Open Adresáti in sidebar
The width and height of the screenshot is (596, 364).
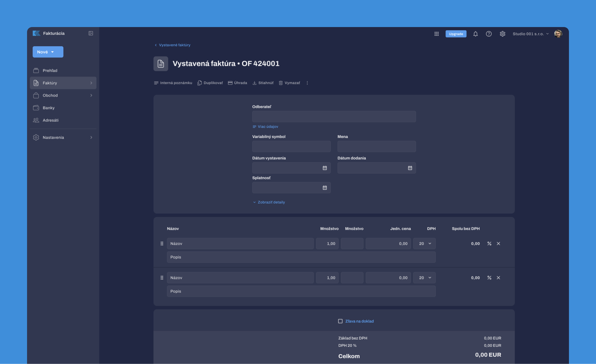click(51, 120)
